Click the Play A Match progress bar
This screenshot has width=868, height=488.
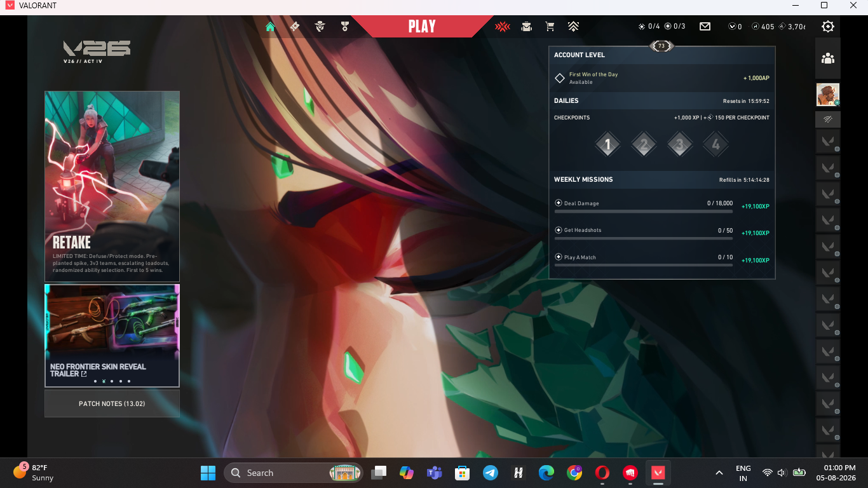click(x=644, y=265)
